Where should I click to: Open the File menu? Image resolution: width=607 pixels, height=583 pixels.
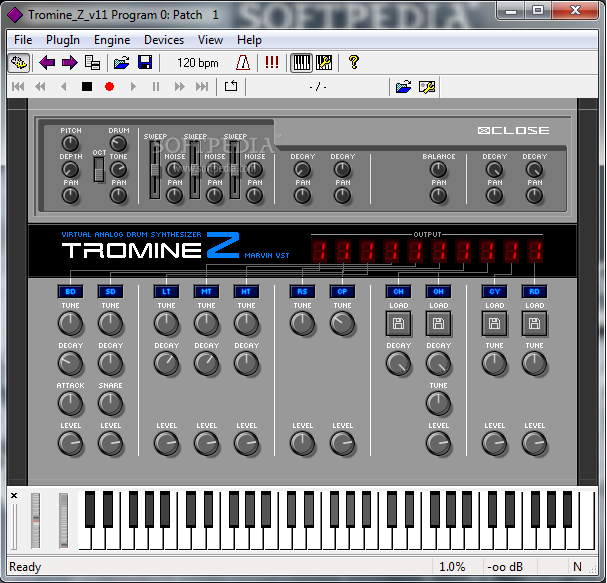[x=23, y=40]
